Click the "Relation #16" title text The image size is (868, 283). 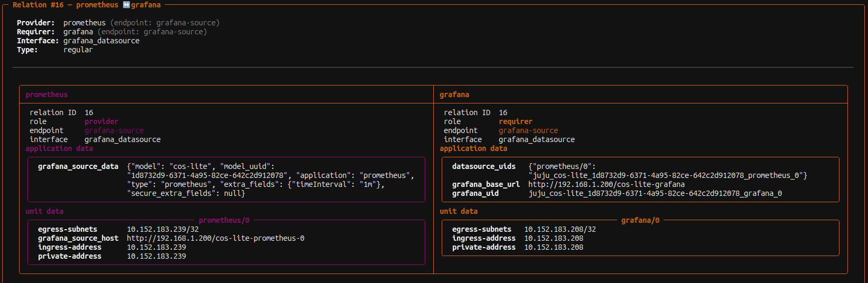[38, 5]
